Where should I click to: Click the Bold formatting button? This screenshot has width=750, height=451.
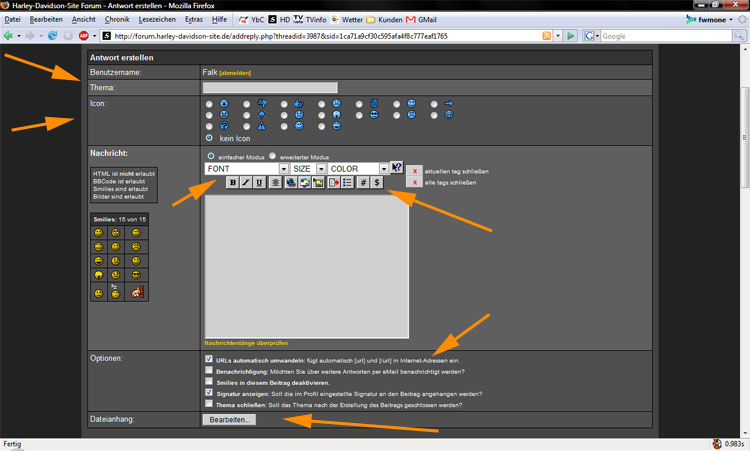point(232,183)
